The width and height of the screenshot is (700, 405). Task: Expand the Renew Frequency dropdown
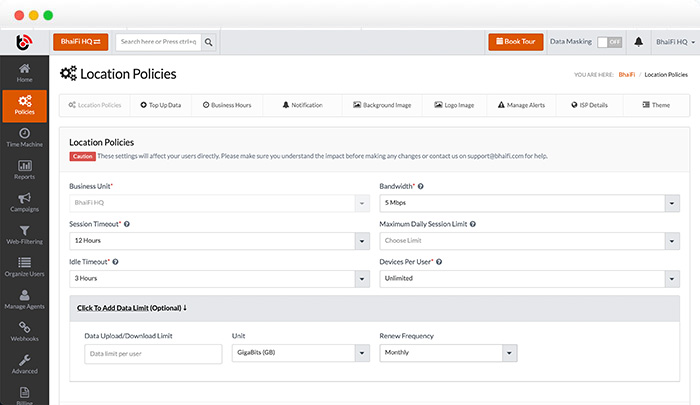tap(448, 353)
